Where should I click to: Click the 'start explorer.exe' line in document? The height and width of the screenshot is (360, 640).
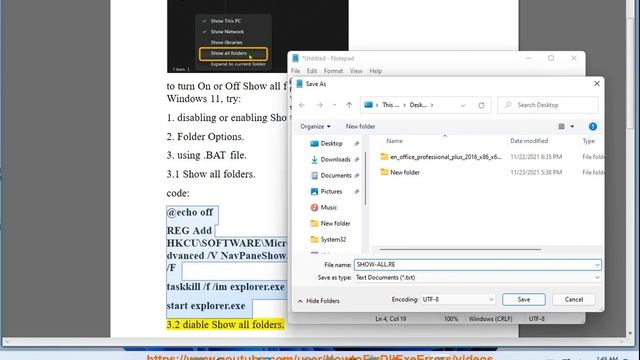pyautogui.click(x=206, y=306)
